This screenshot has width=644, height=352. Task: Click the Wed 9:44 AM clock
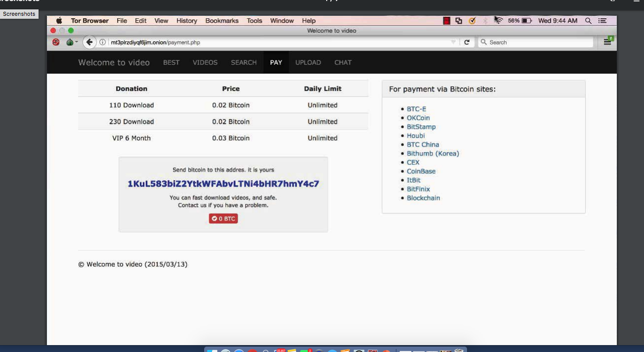pyautogui.click(x=558, y=21)
